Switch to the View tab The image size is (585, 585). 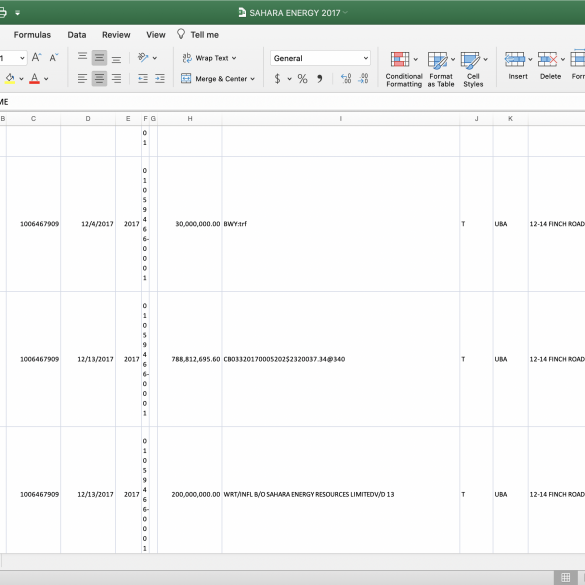tap(156, 35)
